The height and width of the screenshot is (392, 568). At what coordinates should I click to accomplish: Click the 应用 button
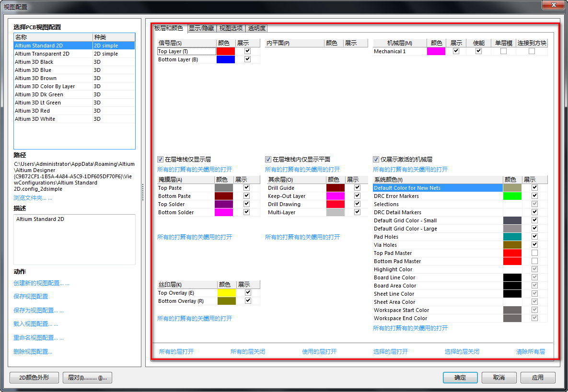tap(538, 378)
